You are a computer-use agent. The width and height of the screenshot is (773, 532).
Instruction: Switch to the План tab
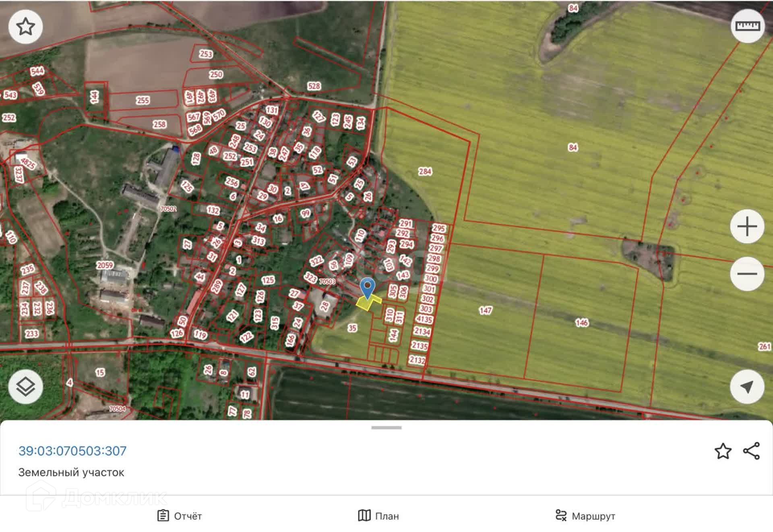tap(378, 516)
